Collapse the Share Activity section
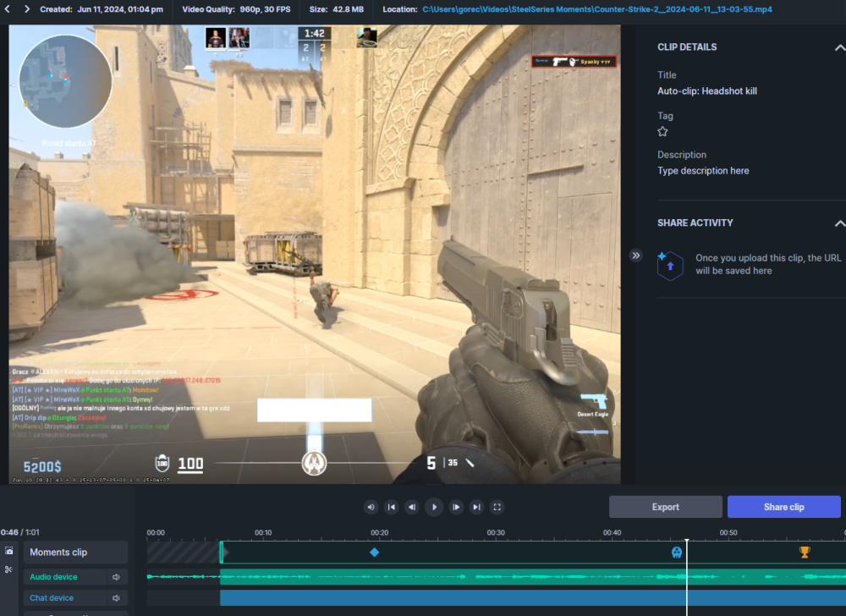Screen dimensions: 846x616 pos(839,223)
